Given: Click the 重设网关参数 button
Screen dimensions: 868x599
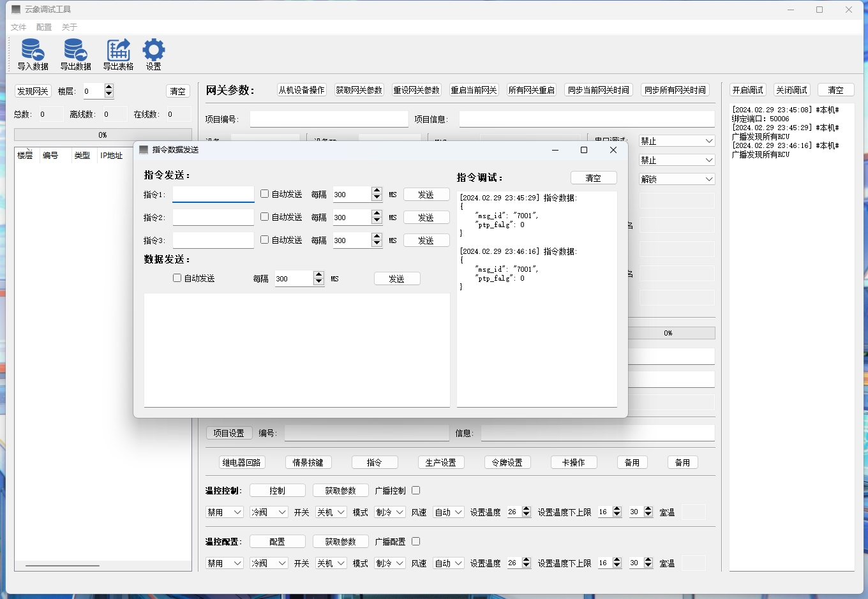Looking at the screenshot, I should pos(417,90).
